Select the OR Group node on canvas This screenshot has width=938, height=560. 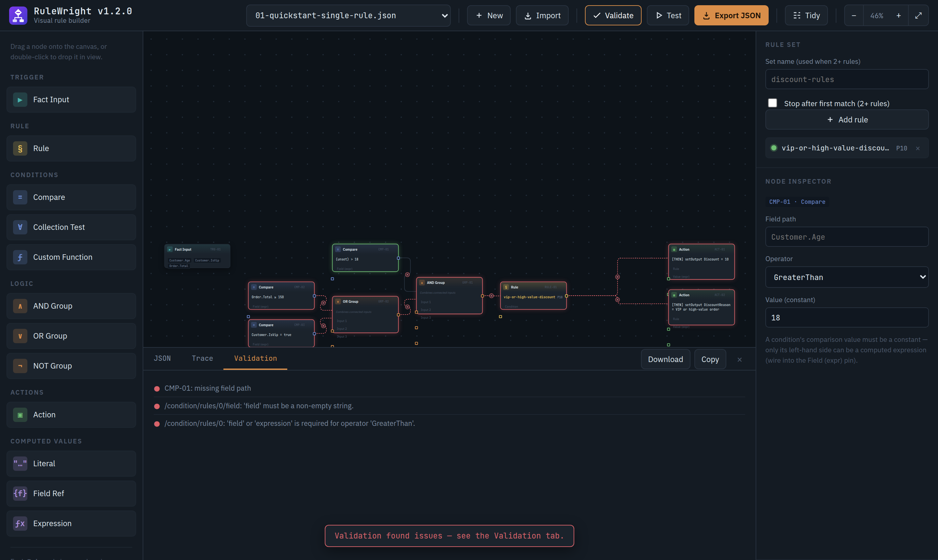pos(365,314)
